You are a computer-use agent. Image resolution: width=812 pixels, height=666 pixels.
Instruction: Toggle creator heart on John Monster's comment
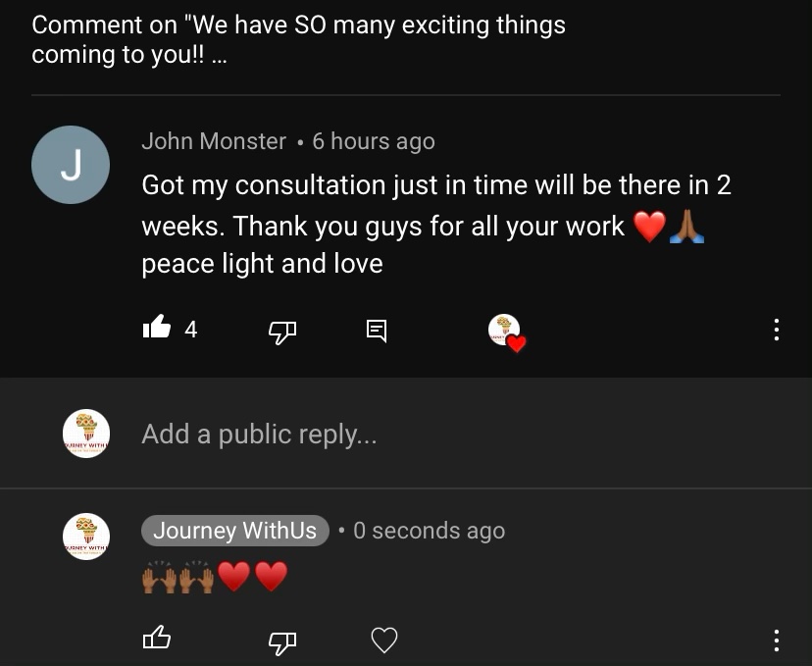tap(506, 333)
